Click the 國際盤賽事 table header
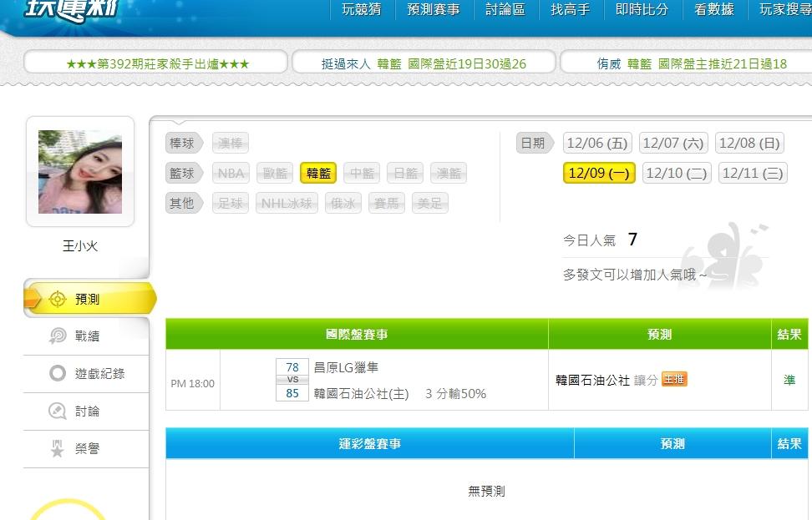 click(357, 334)
